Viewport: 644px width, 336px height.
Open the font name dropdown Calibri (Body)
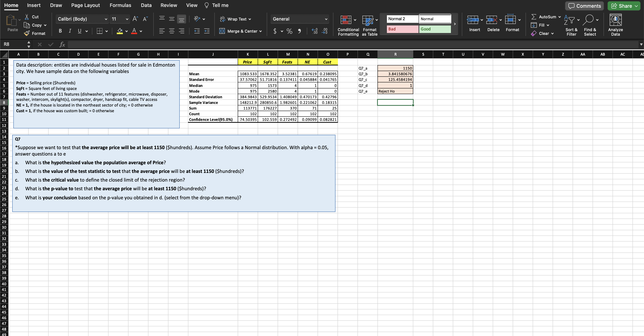coord(106,19)
